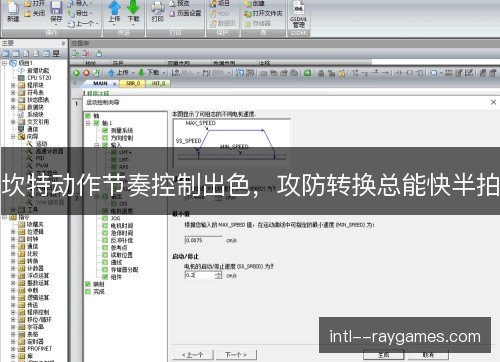Switch to the INT_0 tab
The height and width of the screenshot is (362, 500).
pyautogui.click(x=158, y=83)
